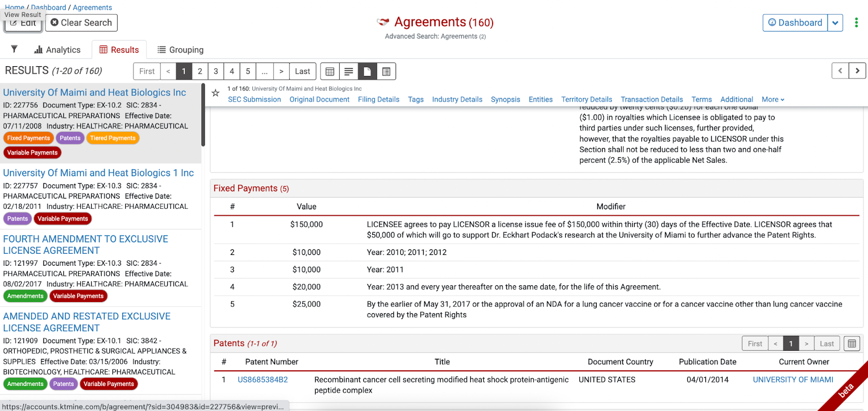Select current results page 1
Image resolution: width=868 pixels, height=411 pixels.
(184, 72)
